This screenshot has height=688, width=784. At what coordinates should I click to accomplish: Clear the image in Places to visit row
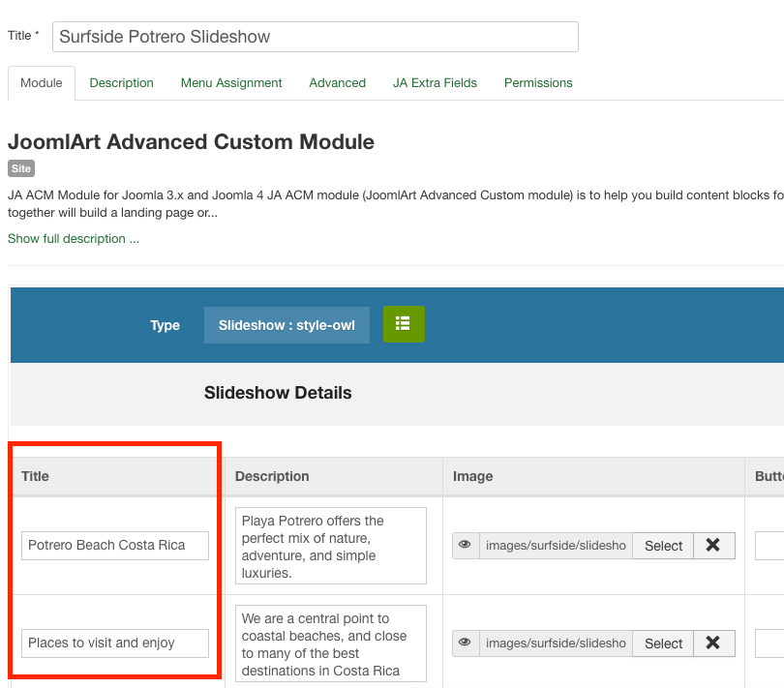[713, 643]
